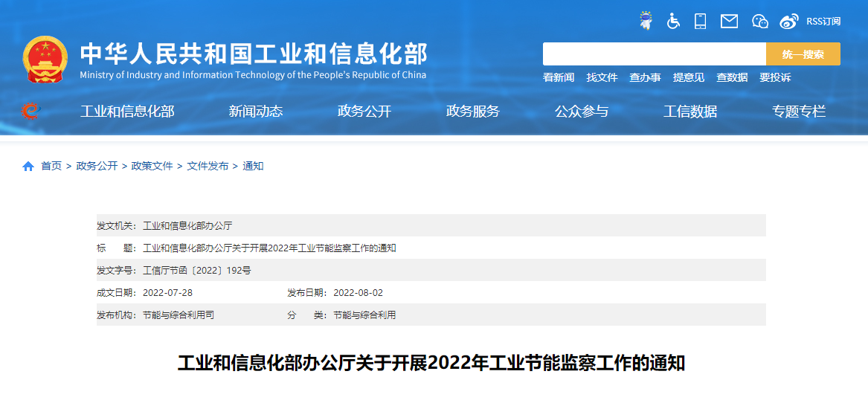Open the 政务服务 navigation menu
Image resolution: width=868 pixels, height=406 pixels.
(473, 112)
